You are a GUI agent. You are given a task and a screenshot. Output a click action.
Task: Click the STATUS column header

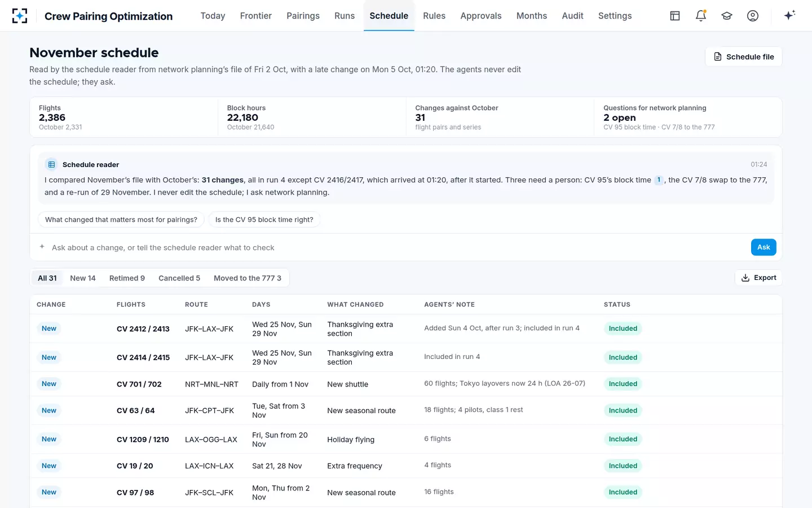pyautogui.click(x=617, y=305)
